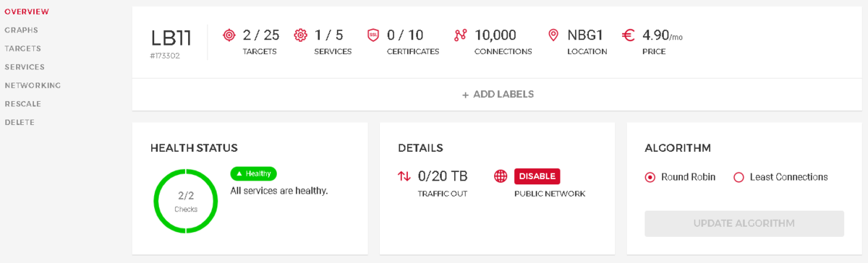Click the 1 / 5 services value

[329, 35]
